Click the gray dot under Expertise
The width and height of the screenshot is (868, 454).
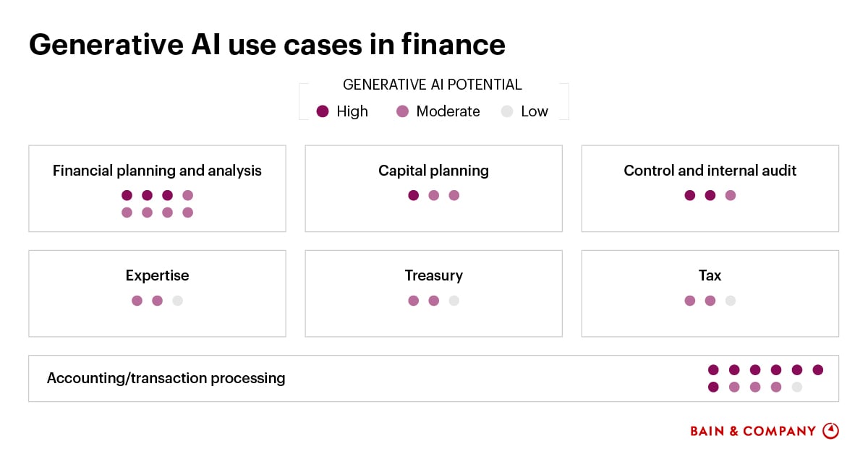pos(177,301)
